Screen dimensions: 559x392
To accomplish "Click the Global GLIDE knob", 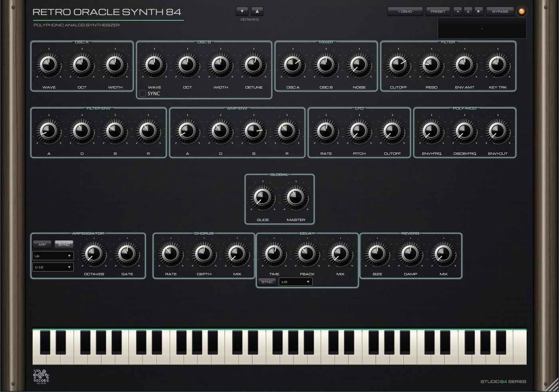I will [x=263, y=198].
